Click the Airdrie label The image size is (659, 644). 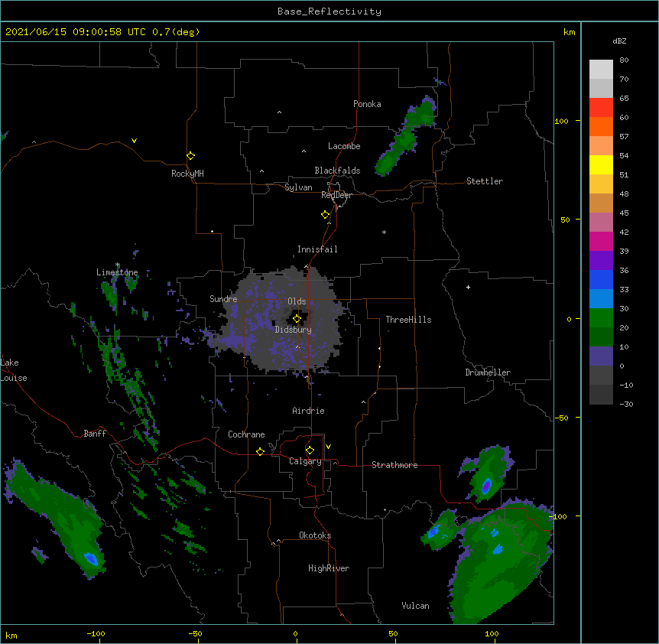click(x=309, y=411)
